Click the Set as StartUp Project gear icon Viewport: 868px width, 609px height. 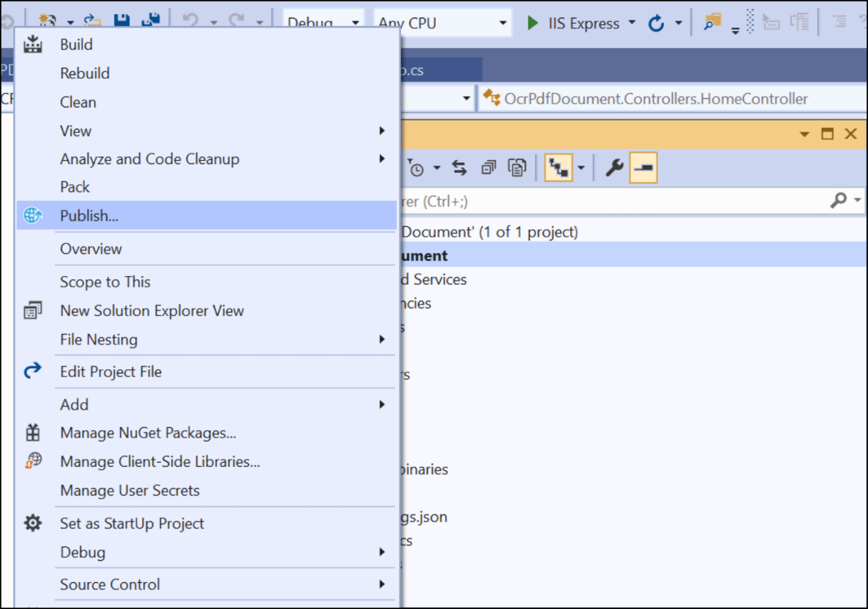coord(33,523)
